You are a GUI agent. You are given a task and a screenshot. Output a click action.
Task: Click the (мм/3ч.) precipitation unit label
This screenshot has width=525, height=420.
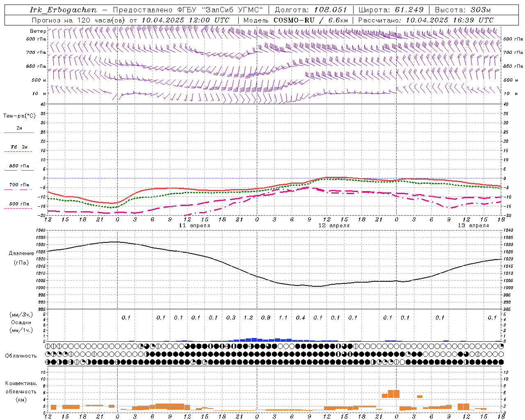[21, 315]
